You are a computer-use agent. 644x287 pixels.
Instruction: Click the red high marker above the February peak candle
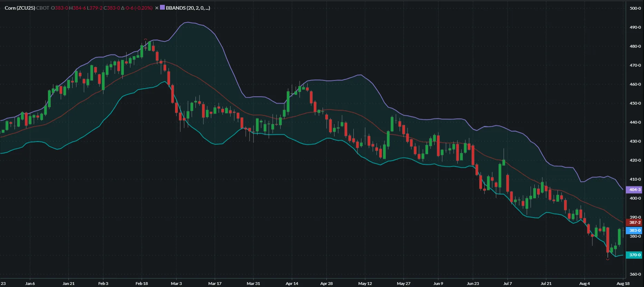tap(146, 40)
